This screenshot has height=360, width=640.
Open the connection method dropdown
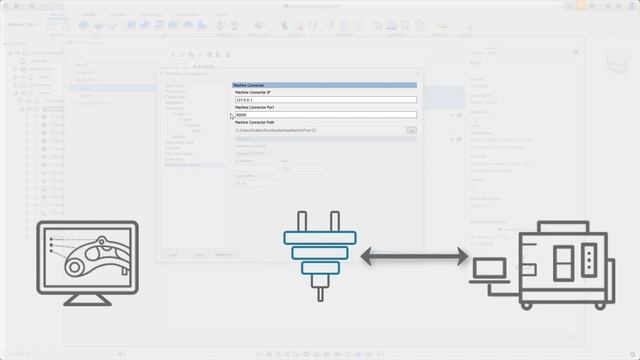253,153
